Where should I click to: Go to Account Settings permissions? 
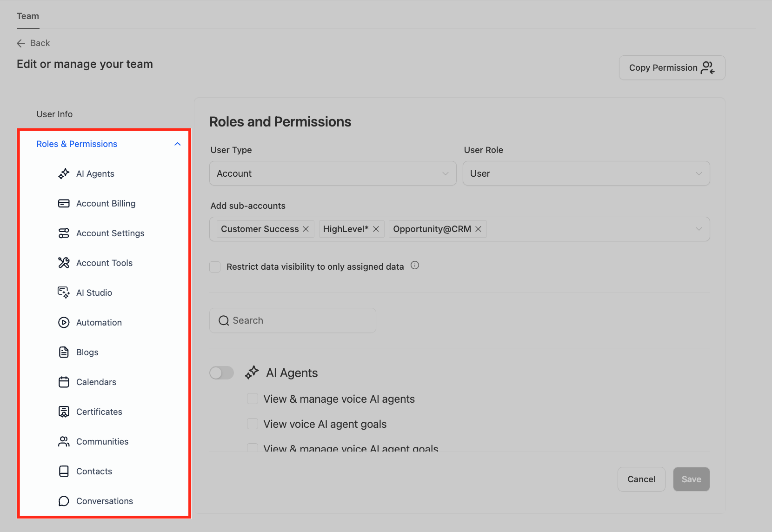[110, 233]
